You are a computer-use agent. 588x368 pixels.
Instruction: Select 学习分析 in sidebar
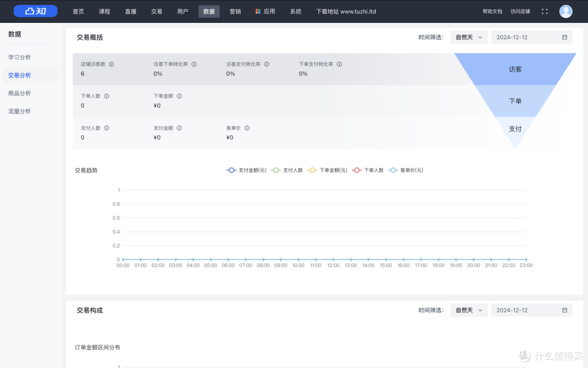pos(30,57)
